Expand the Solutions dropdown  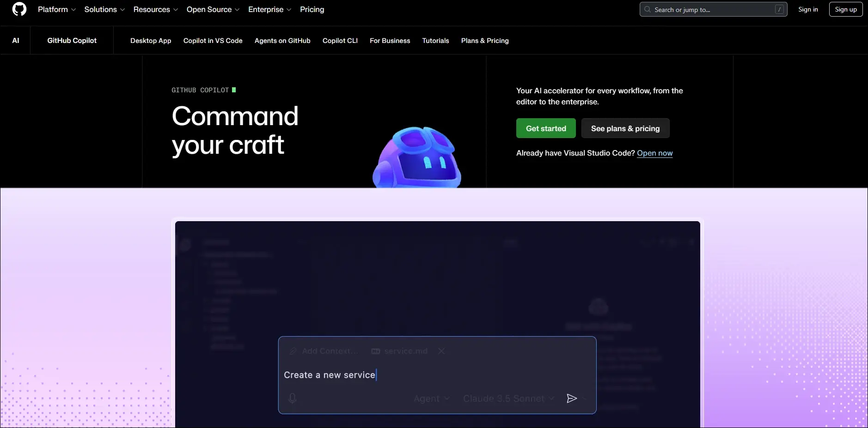click(104, 9)
